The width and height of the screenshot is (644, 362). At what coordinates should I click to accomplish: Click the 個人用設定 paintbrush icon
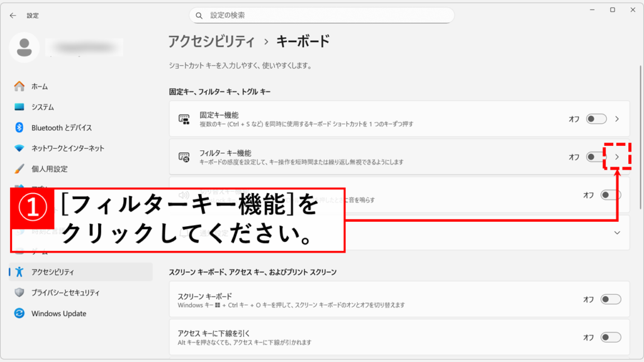(x=19, y=169)
